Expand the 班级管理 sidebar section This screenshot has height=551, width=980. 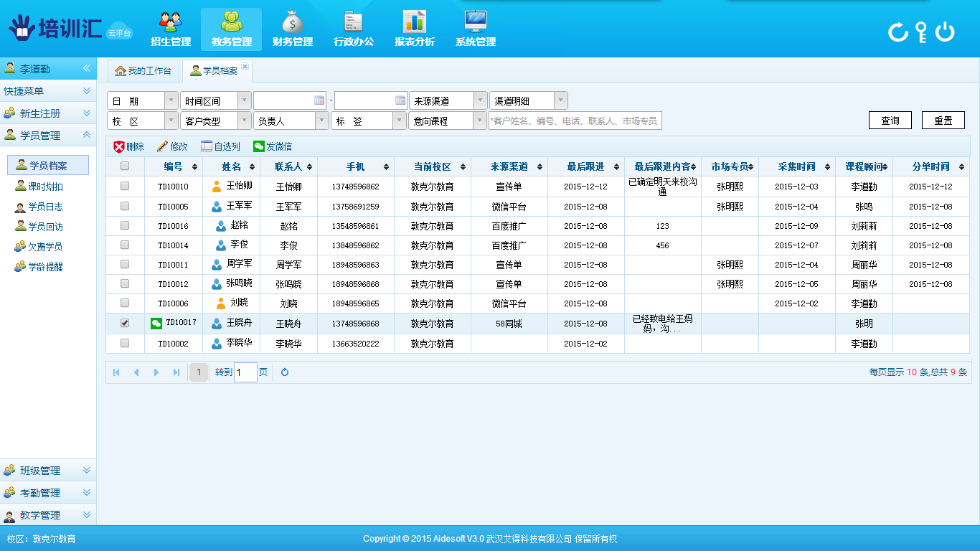click(x=48, y=471)
